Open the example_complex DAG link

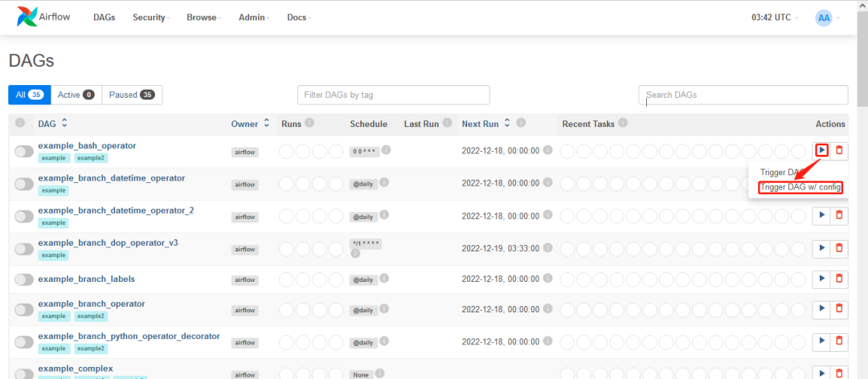click(x=76, y=369)
